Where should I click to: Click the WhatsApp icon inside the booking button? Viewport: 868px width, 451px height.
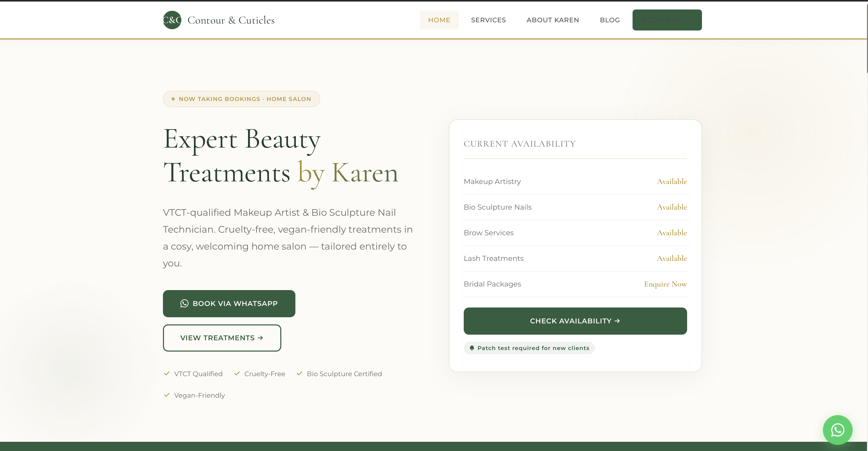185,303
